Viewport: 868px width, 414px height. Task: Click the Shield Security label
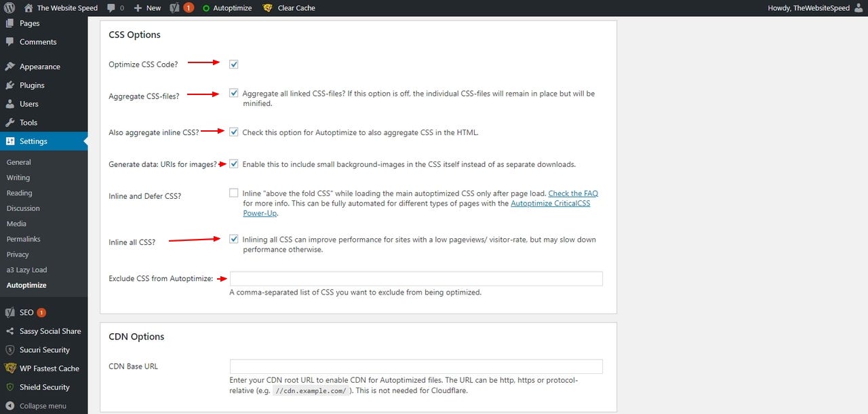[x=45, y=388]
